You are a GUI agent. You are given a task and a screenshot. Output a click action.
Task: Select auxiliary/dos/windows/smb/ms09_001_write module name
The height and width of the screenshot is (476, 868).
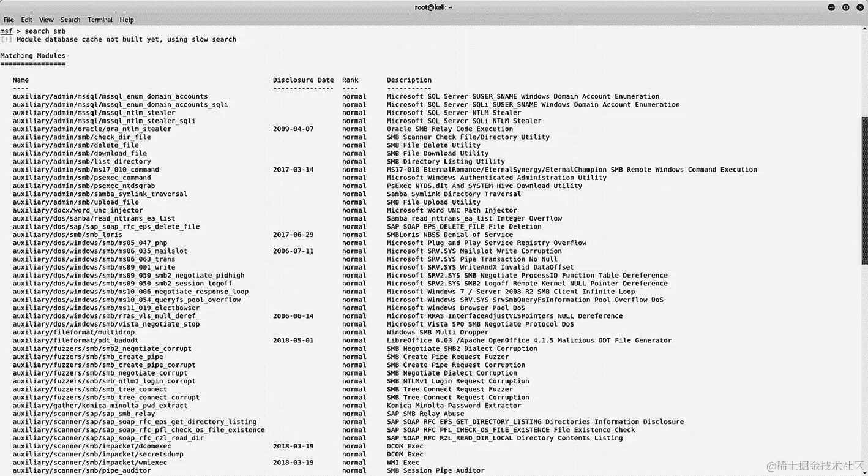(x=94, y=267)
